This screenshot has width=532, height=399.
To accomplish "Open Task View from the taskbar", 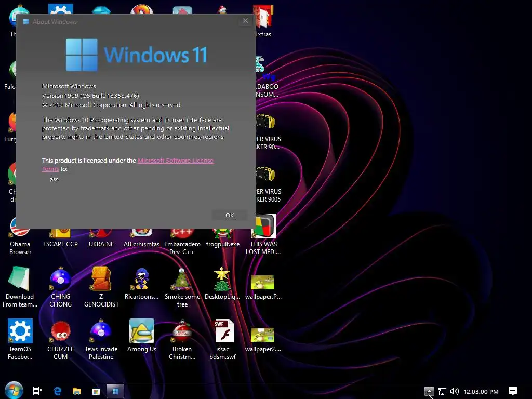I will [x=37, y=391].
